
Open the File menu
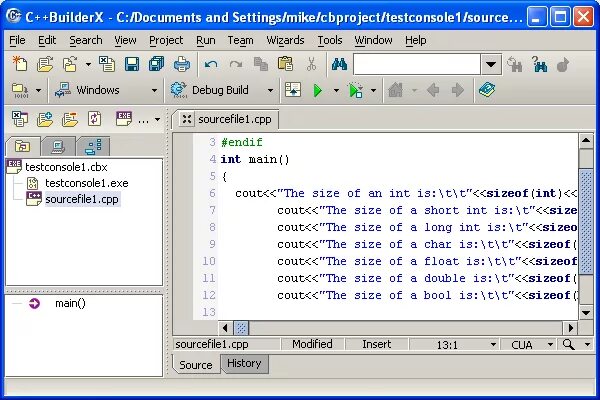coord(17,40)
